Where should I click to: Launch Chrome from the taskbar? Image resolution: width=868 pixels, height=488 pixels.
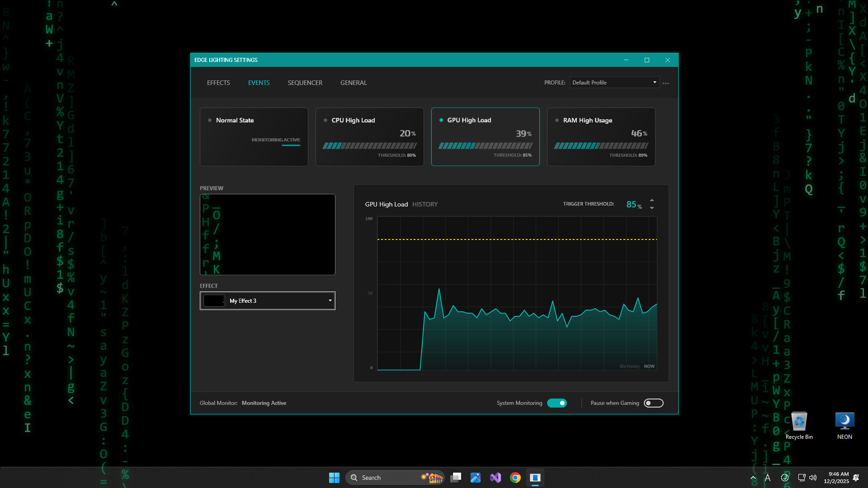(x=515, y=478)
